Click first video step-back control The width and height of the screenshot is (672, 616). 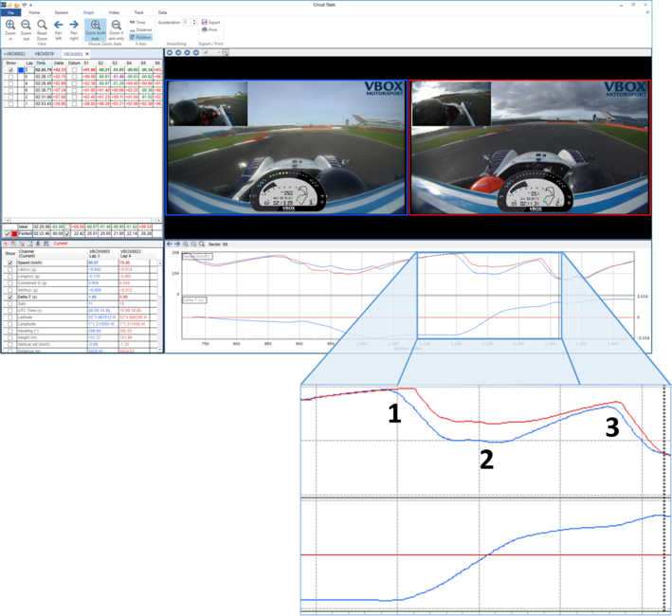[170, 52]
